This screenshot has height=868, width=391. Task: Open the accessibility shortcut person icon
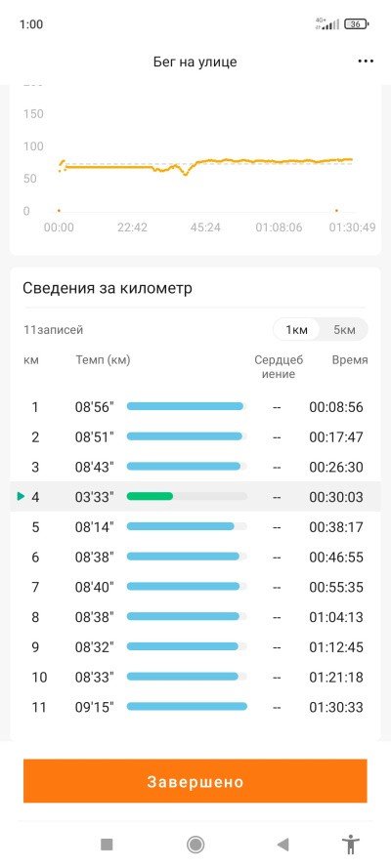click(x=350, y=845)
